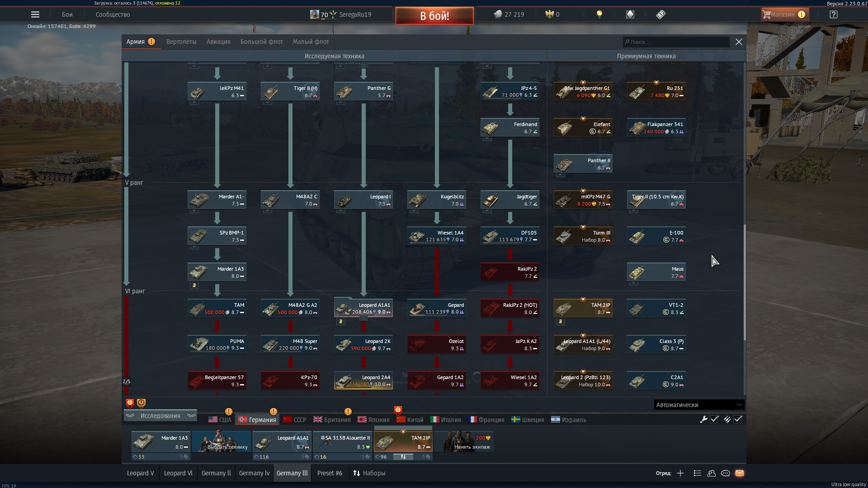Toggle the auto-refill ammo checkbox
868x488 pixels.
pos(738,419)
